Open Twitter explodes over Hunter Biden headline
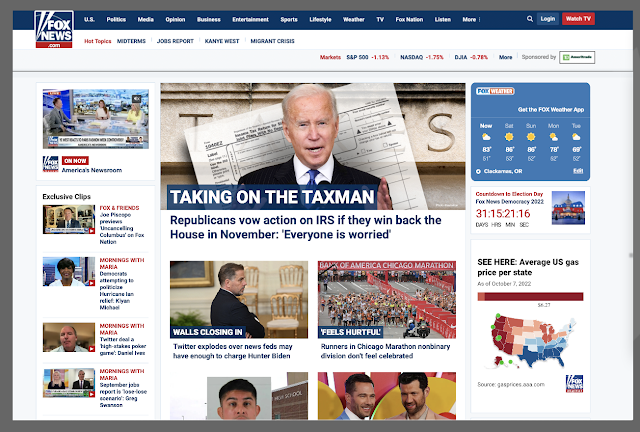Image resolution: width=640 pixels, height=432 pixels. pyautogui.click(x=233, y=351)
